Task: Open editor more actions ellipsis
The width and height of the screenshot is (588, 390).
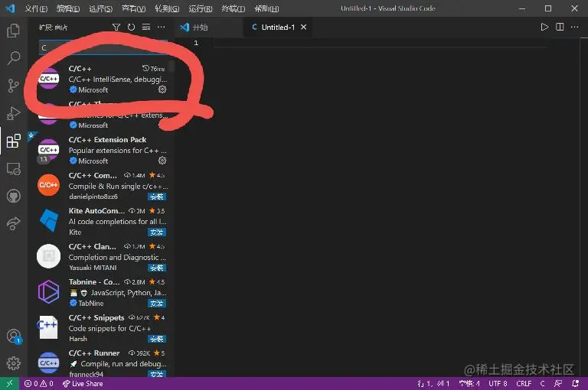Action: tap(574, 27)
